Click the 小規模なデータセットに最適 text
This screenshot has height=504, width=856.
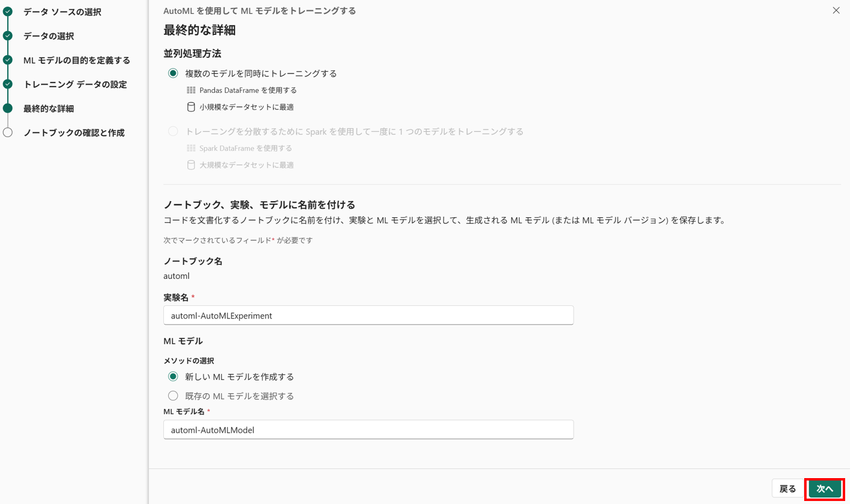point(246,107)
